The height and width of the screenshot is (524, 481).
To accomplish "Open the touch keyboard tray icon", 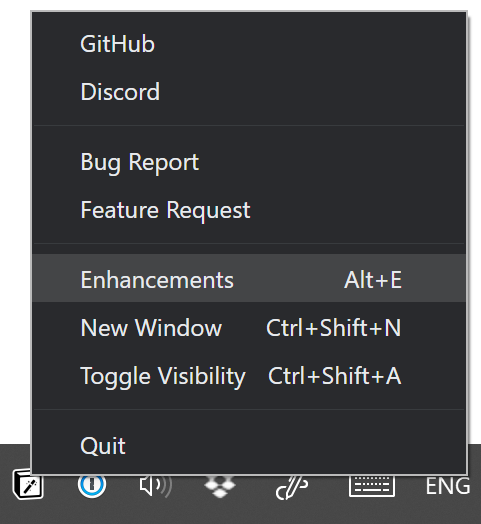I will click(372, 486).
